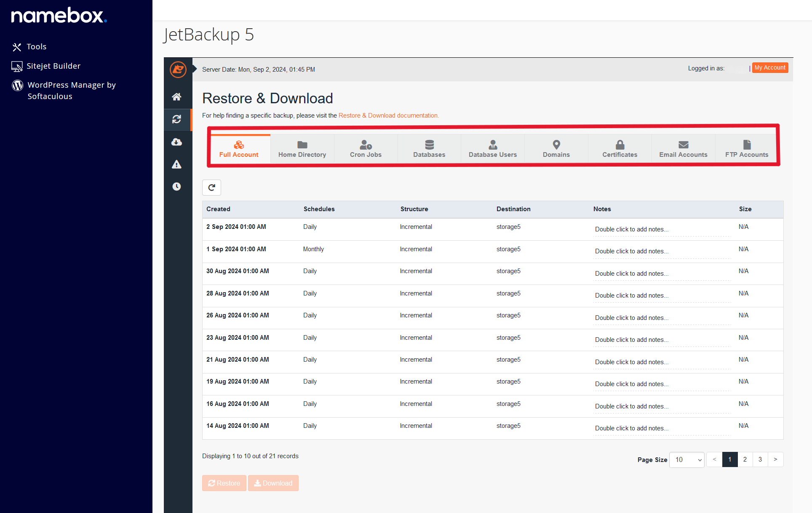The width and height of the screenshot is (812, 513).
Task: Select the 30 Aug 2024 backup row
Action: click(x=493, y=274)
